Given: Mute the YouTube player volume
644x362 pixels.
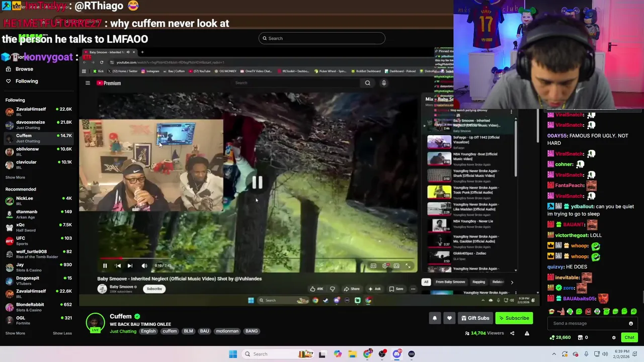Looking at the screenshot, I should (144, 266).
